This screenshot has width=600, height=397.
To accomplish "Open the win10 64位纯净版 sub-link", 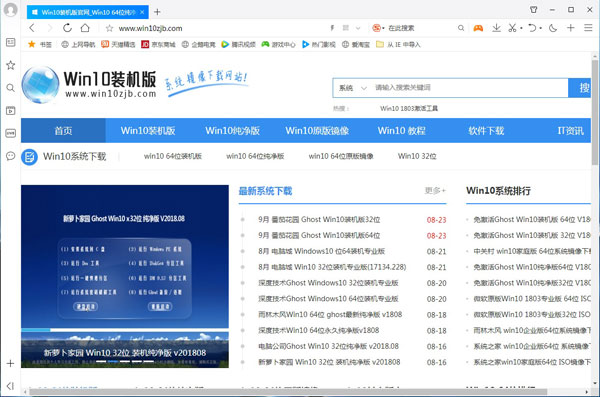I will tap(255, 156).
